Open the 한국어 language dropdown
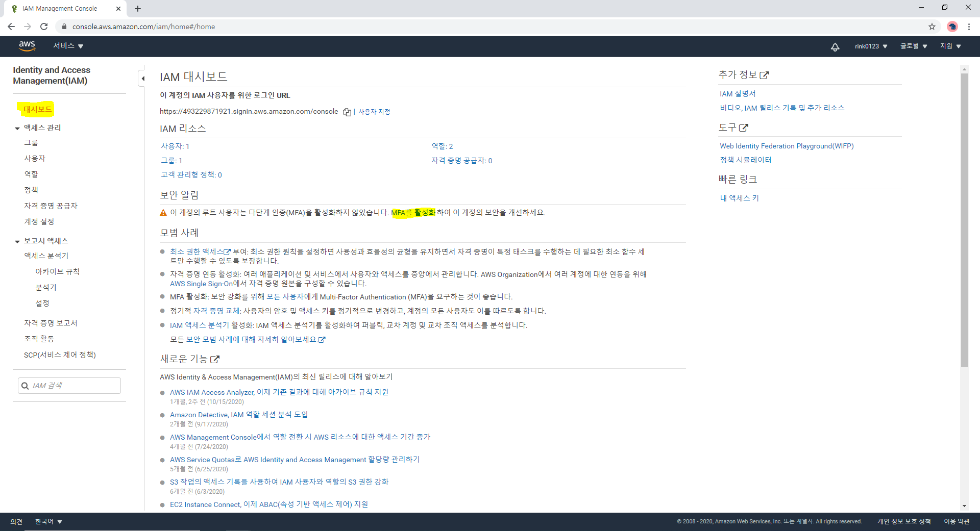The height and width of the screenshot is (531, 980). pyautogui.click(x=48, y=522)
